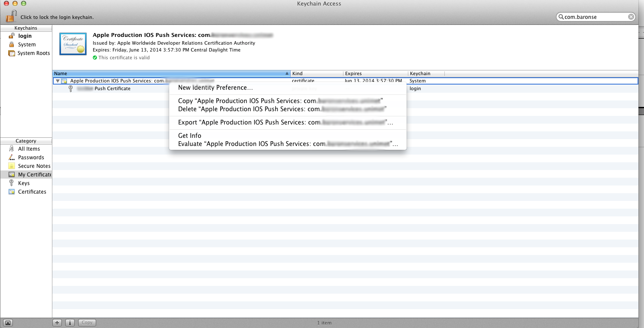Click the login keychain unlocked padlock icon
This screenshot has height=328, width=644.
(x=12, y=36)
